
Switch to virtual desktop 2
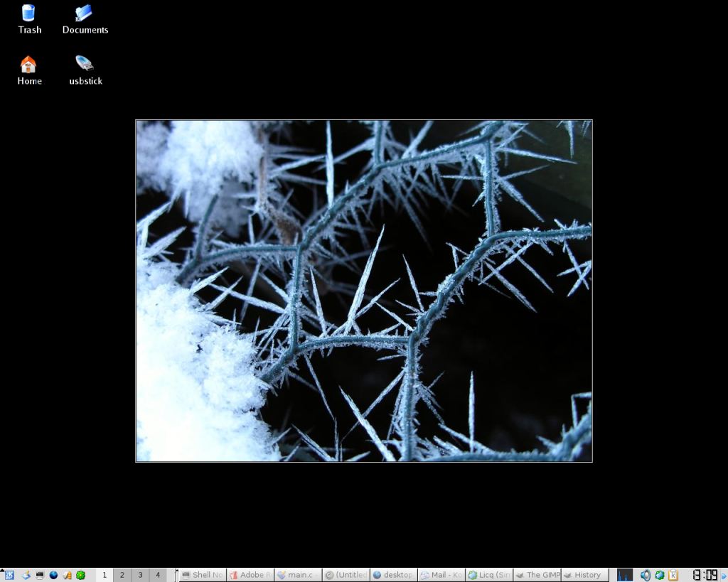coord(122,575)
